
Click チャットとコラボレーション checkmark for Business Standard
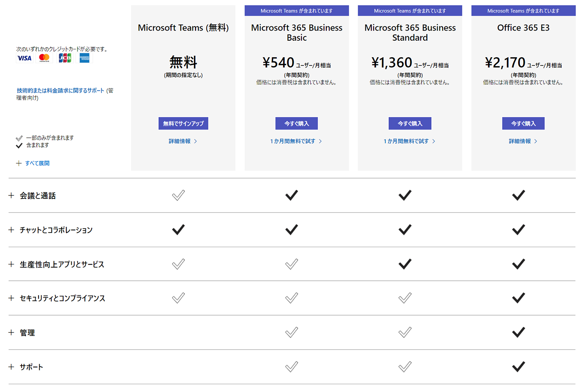[405, 229]
